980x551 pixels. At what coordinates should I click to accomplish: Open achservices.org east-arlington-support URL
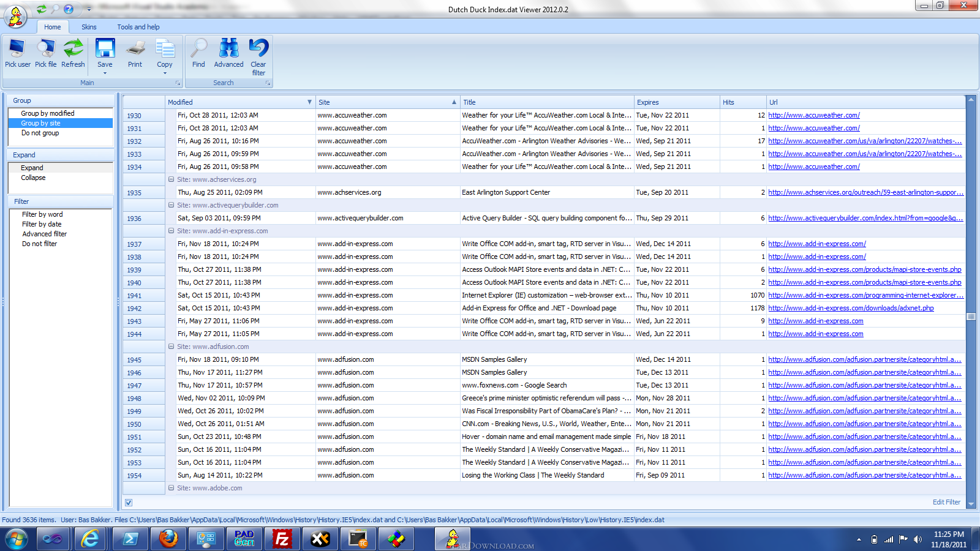865,192
